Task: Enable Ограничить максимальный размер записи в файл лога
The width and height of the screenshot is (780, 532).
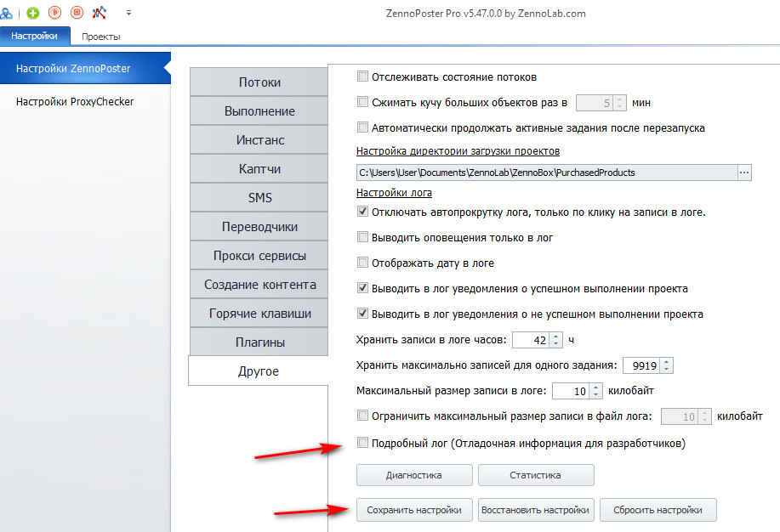Action: click(x=362, y=416)
